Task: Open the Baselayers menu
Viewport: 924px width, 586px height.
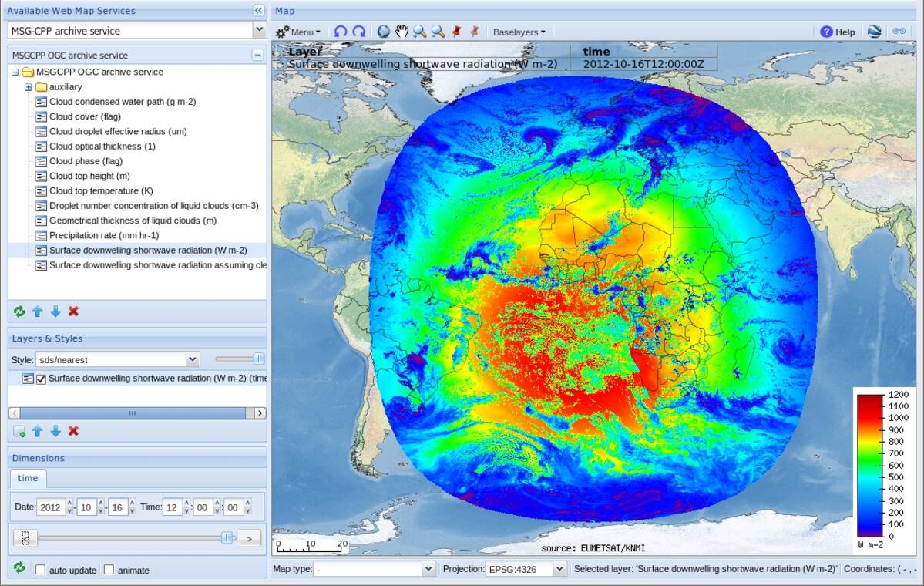Action: [x=519, y=32]
